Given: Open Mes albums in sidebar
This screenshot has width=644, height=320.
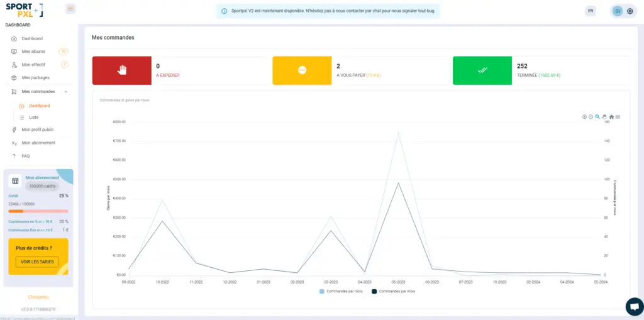Looking at the screenshot, I should [x=33, y=52].
